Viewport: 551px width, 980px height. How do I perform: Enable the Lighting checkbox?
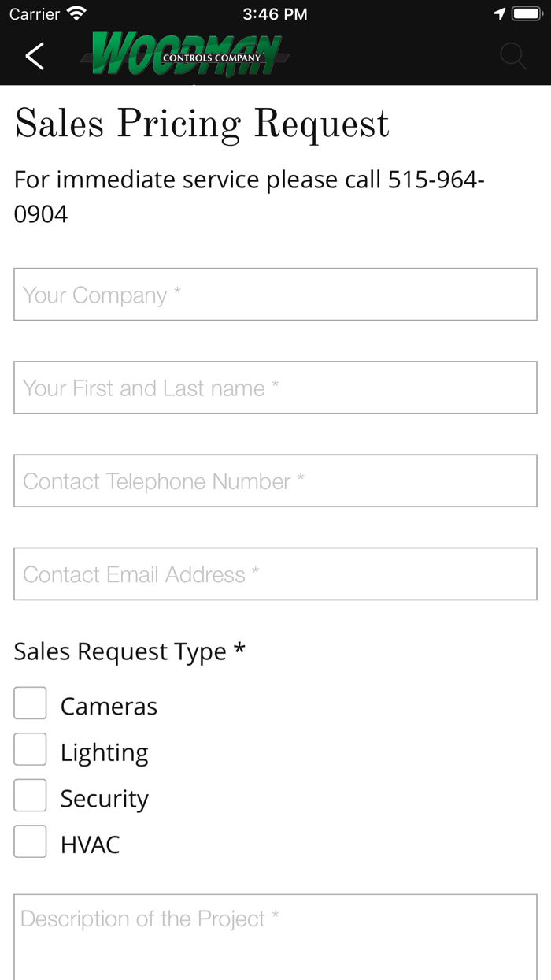pos(29,749)
